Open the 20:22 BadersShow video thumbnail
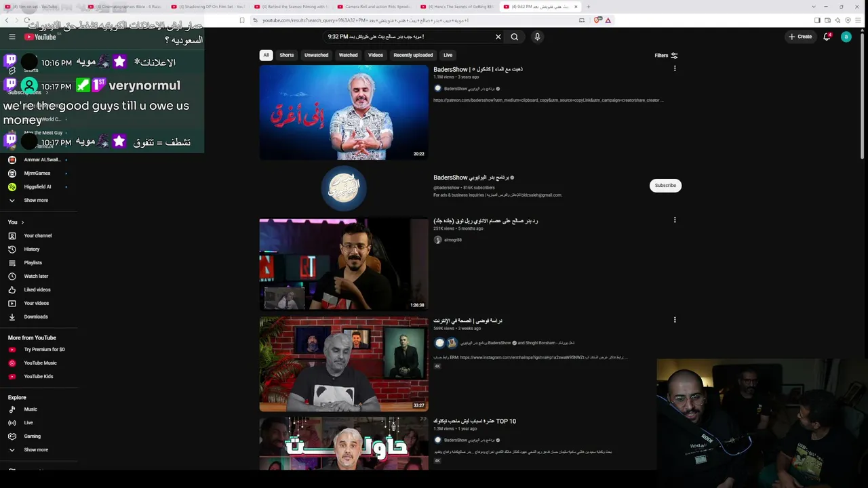 point(344,113)
